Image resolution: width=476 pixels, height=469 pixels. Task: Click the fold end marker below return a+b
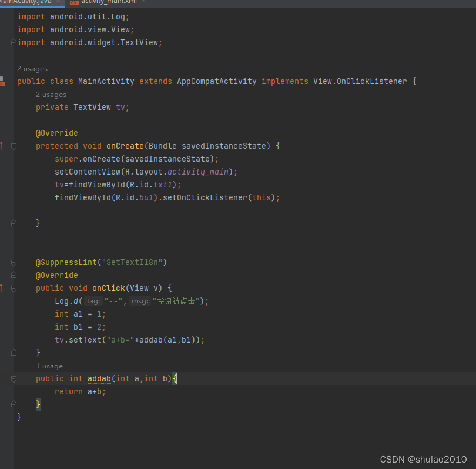(x=14, y=404)
